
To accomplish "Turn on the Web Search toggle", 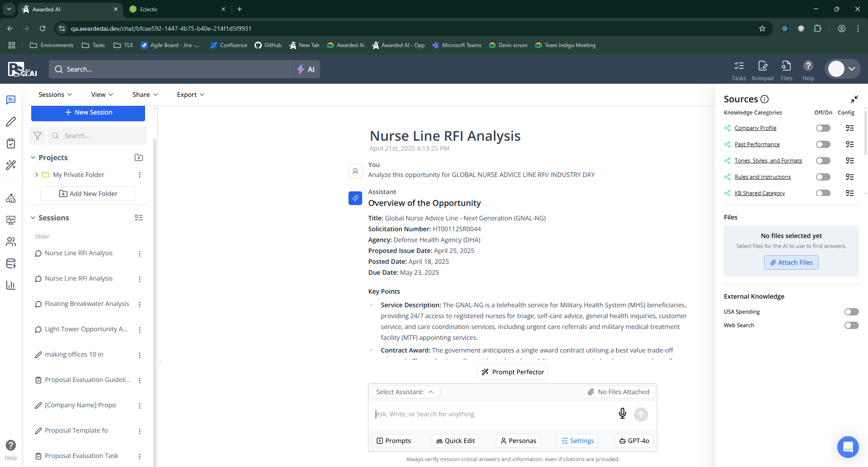I will pyautogui.click(x=851, y=325).
